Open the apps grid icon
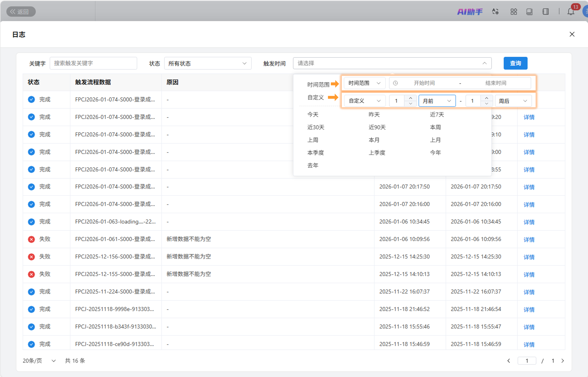The width and height of the screenshot is (588, 377). click(x=514, y=12)
